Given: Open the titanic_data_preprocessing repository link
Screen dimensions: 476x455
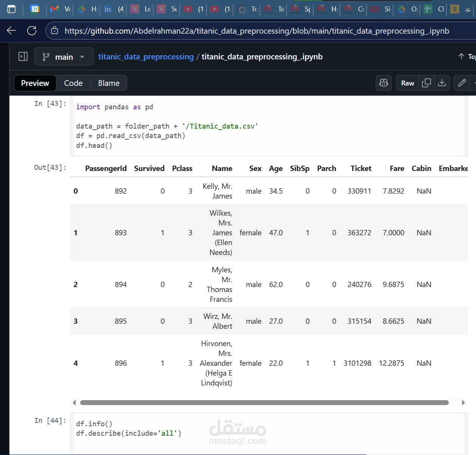Looking at the screenshot, I should click(146, 57).
